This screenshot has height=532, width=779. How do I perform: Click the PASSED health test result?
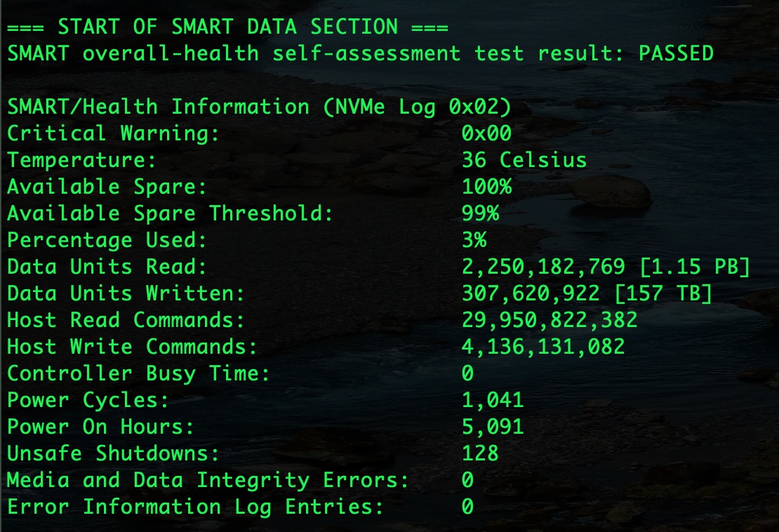pos(676,53)
